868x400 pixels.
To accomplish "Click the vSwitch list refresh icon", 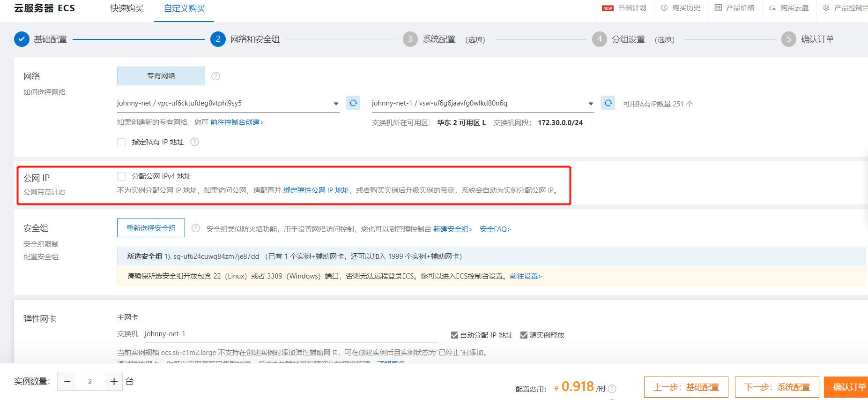I will coord(608,103).
